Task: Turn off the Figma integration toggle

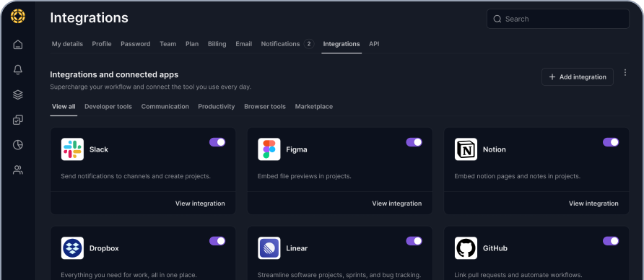Action: click(414, 142)
